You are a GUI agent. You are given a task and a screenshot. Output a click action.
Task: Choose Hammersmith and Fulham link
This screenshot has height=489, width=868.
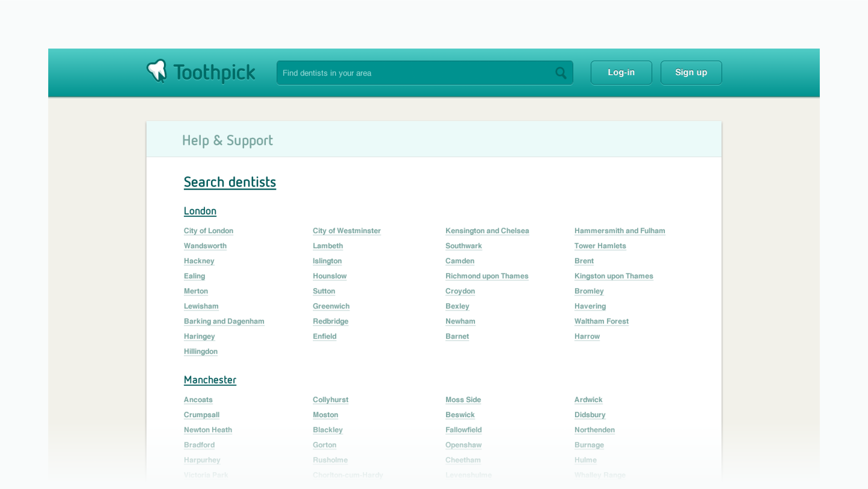[x=619, y=231]
